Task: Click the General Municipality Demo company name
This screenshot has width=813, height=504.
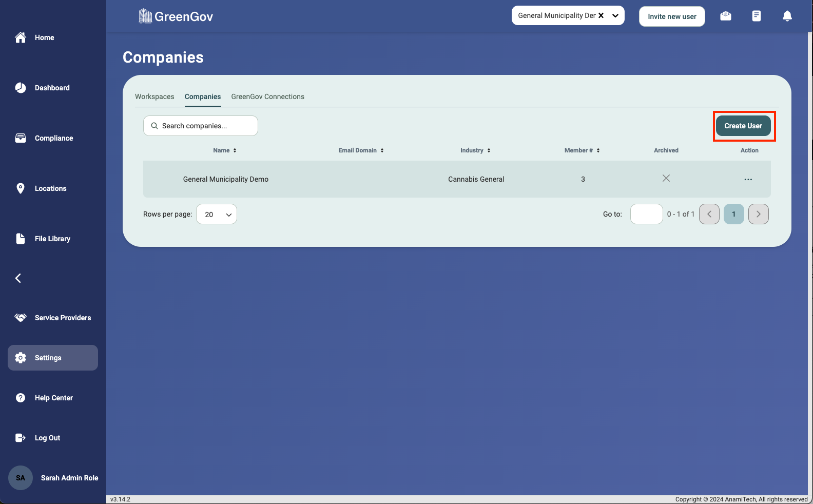Action: [226, 179]
